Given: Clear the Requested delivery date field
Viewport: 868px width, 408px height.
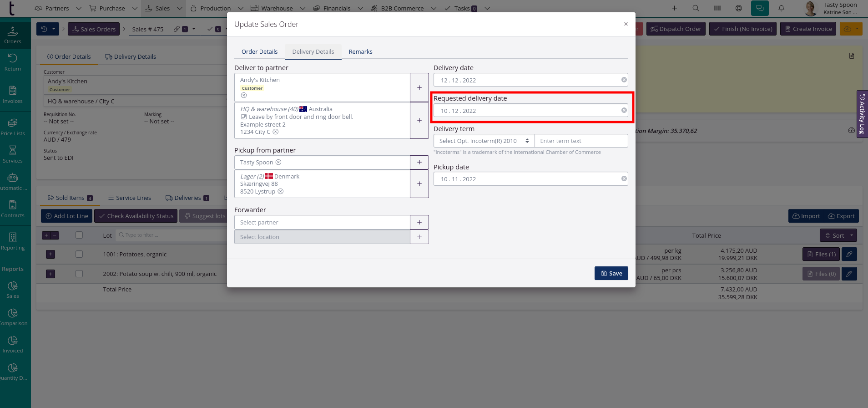Looking at the screenshot, I should (624, 111).
